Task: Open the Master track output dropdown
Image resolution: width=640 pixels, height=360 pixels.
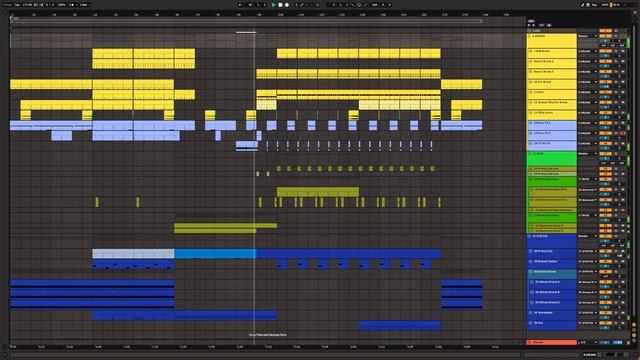Action: pyautogui.click(x=587, y=342)
